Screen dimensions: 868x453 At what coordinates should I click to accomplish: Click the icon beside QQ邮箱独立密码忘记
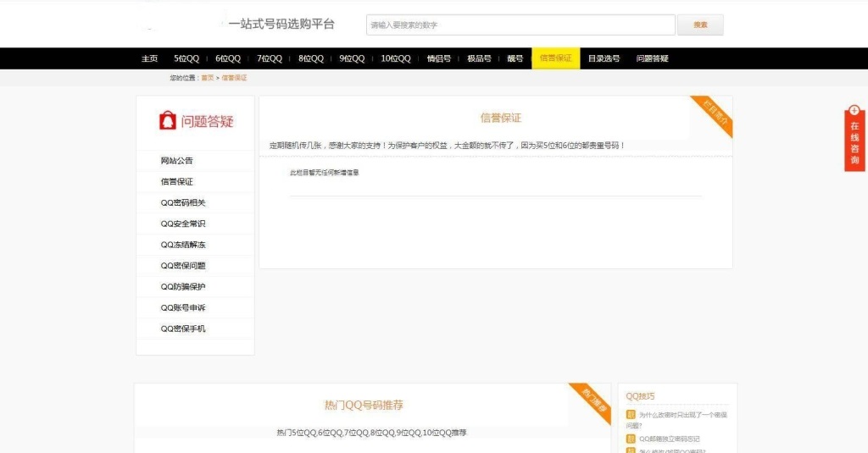coord(631,439)
